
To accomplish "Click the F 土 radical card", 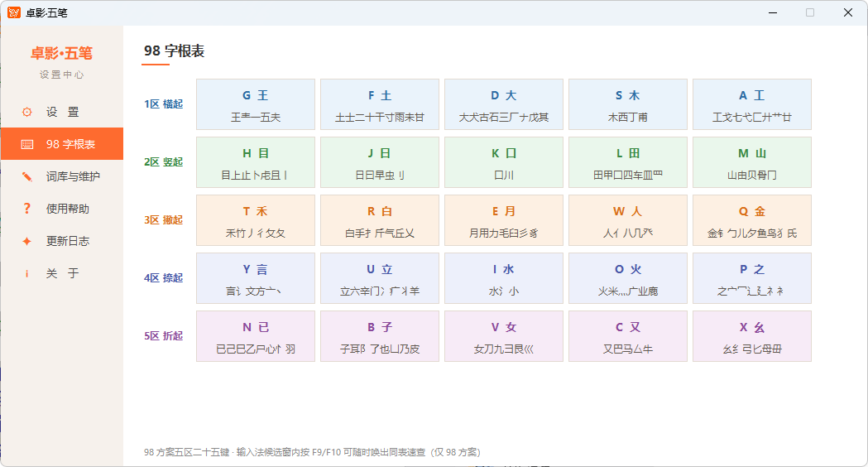I will point(380,104).
